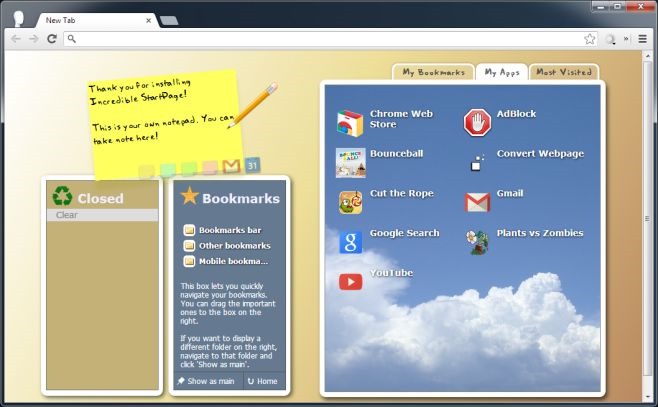Select the My Apps tab
Screen dimensions: 658x407
(502, 72)
